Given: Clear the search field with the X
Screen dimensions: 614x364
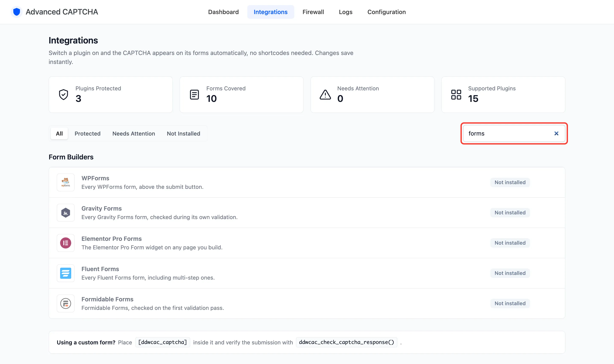Looking at the screenshot, I should click(556, 133).
